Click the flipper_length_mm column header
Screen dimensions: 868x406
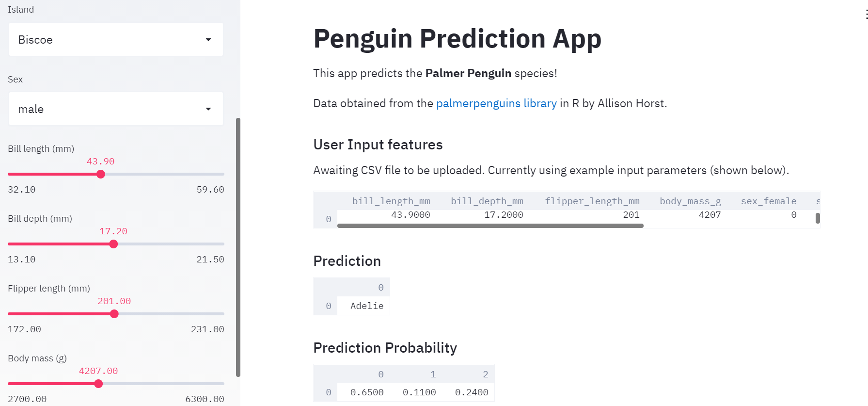coord(592,201)
